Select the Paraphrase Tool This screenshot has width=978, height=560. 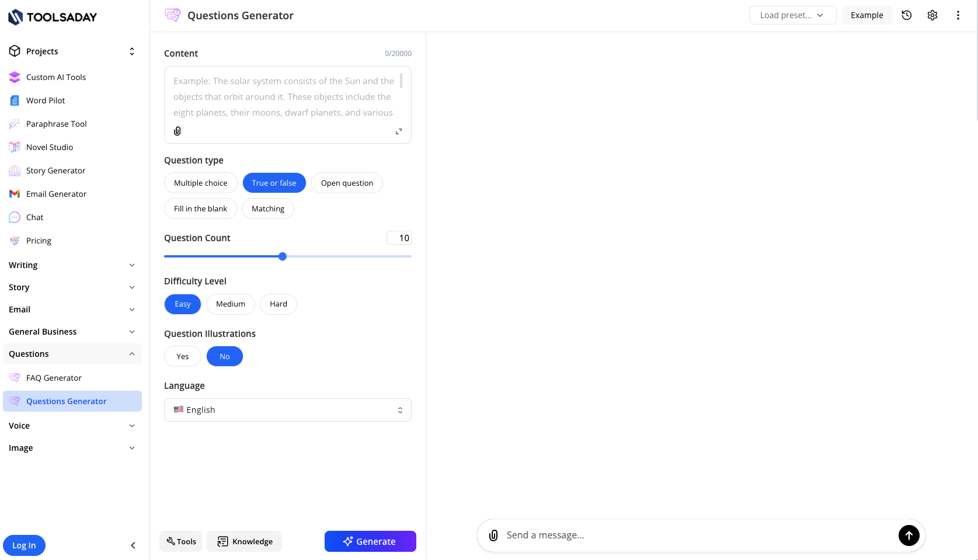pyautogui.click(x=55, y=124)
